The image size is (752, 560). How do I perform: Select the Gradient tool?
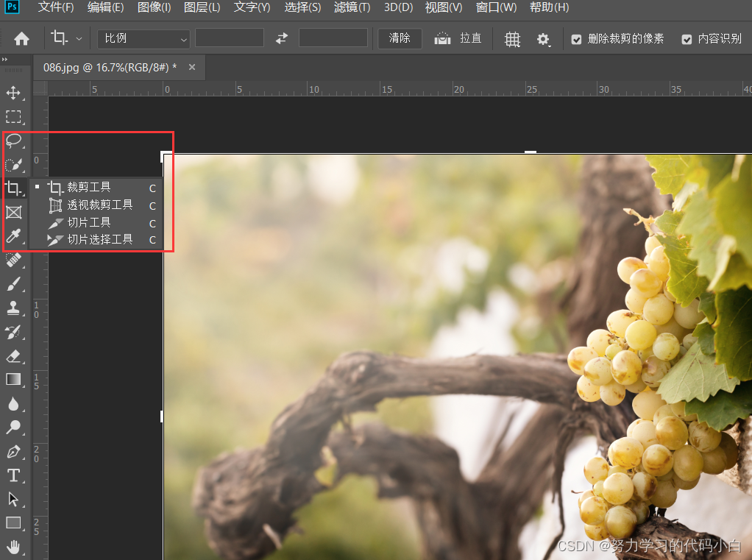click(x=13, y=380)
